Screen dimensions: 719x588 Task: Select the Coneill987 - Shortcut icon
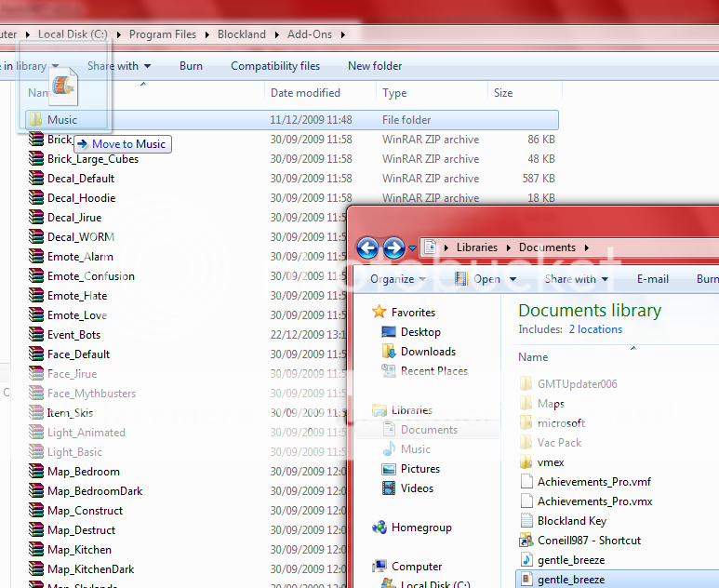[526, 541]
